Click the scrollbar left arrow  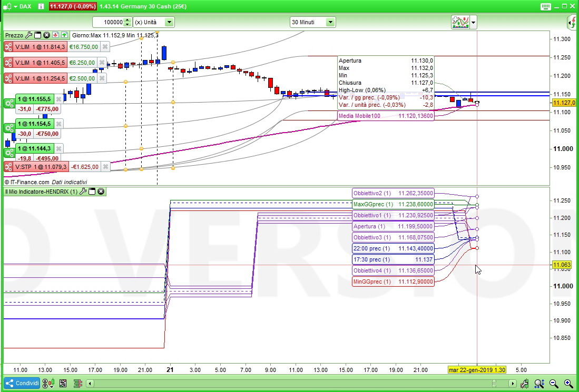pyautogui.click(x=90, y=384)
